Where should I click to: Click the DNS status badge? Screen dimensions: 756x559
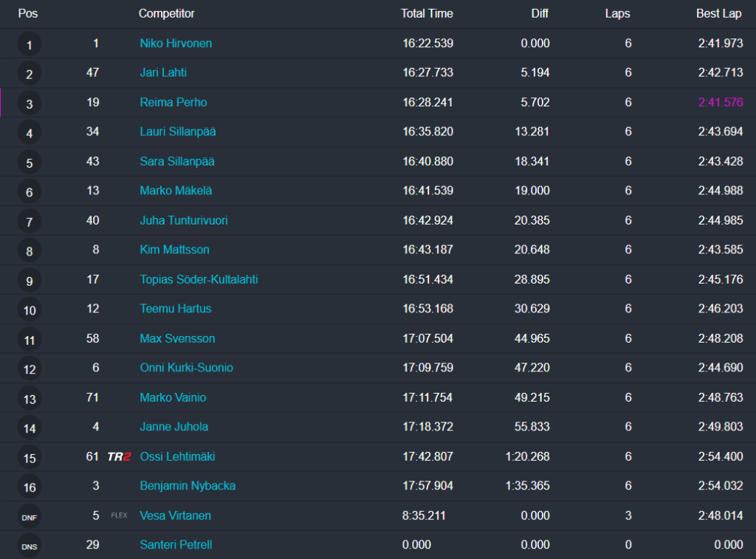click(x=30, y=547)
